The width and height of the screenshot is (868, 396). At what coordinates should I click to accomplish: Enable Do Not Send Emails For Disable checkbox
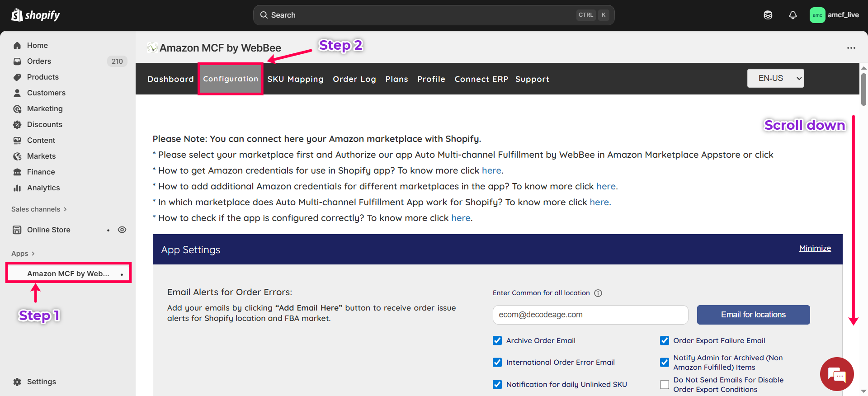pyautogui.click(x=665, y=385)
